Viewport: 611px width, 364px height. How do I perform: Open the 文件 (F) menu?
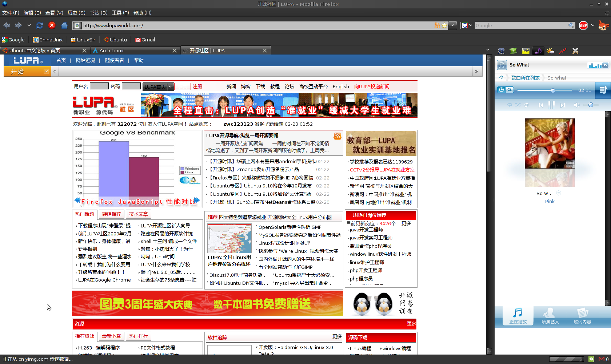tap(11, 13)
